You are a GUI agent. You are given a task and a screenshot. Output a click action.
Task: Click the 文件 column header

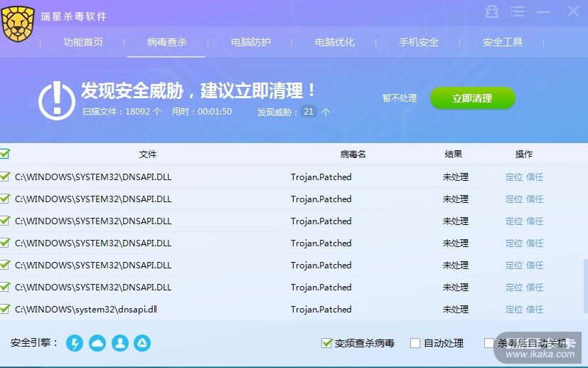[148, 154]
